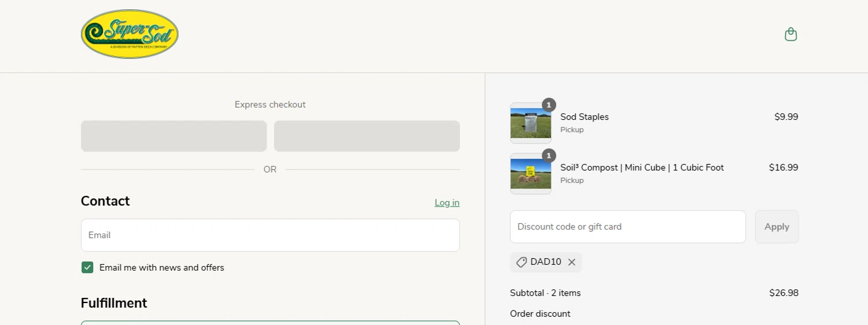Click the Express checkout heading
Screen dimensions: 868x325
pos(270,105)
